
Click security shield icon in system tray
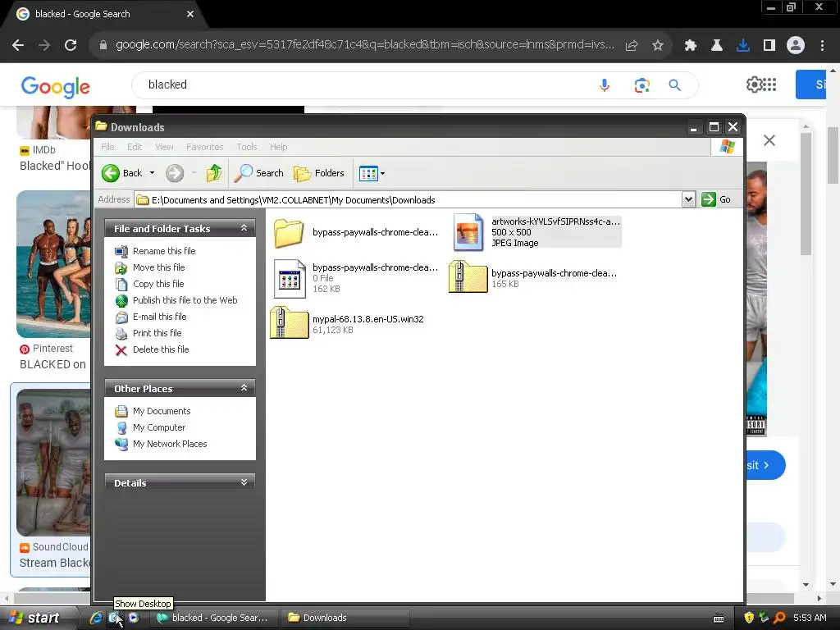tap(748, 618)
